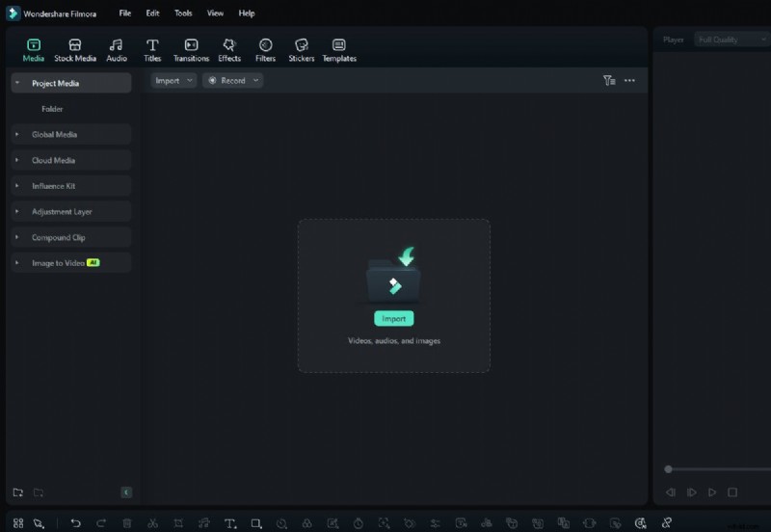Image resolution: width=771 pixels, height=532 pixels.
Task: Click the Crop icon
Action: [x=178, y=523]
